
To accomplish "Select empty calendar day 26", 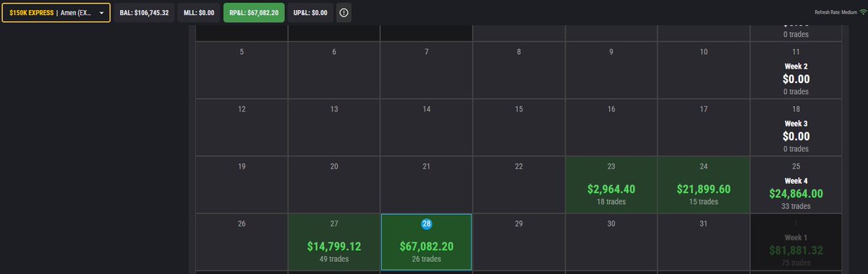I will click(x=242, y=242).
